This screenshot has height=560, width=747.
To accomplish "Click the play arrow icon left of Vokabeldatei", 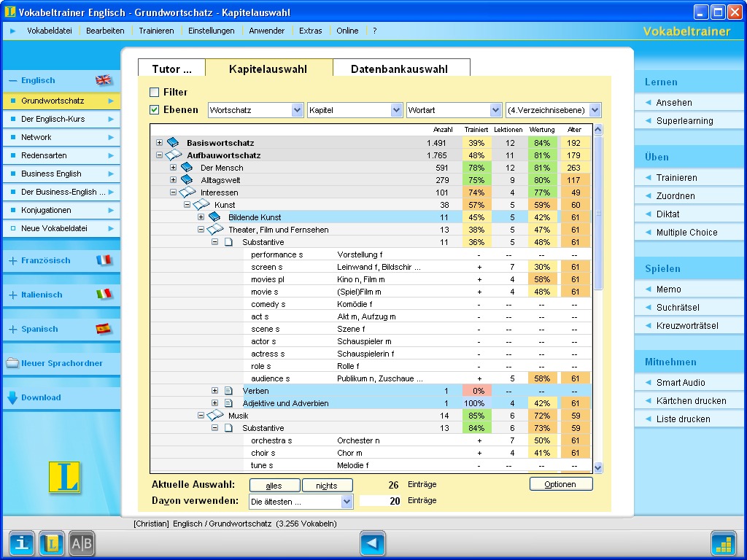I will tap(12, 31).
